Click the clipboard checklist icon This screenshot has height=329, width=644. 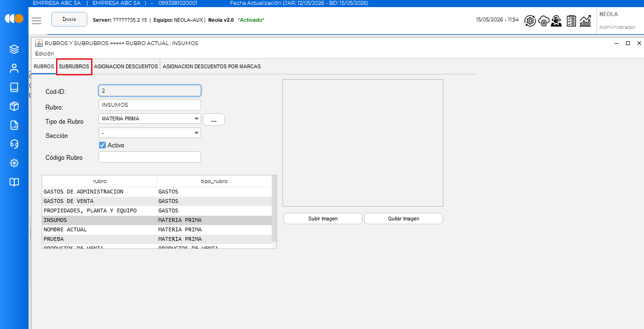(x=571, y=21)
